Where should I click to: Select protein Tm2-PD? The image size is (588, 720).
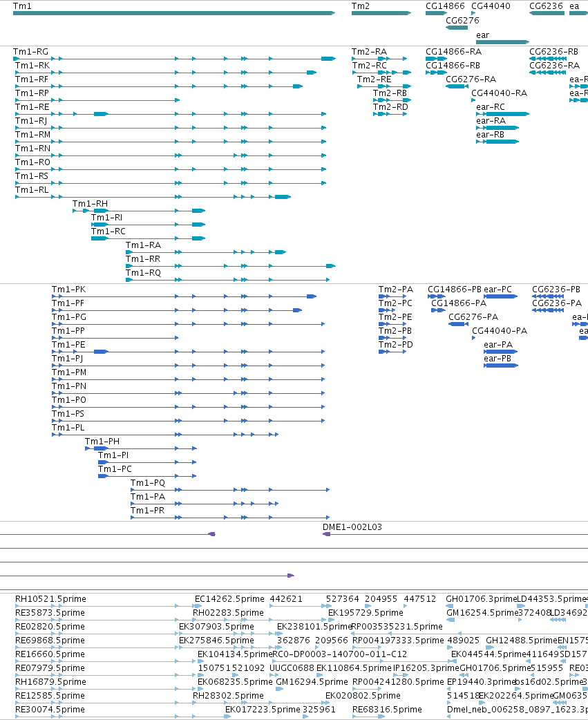(392, 352)
